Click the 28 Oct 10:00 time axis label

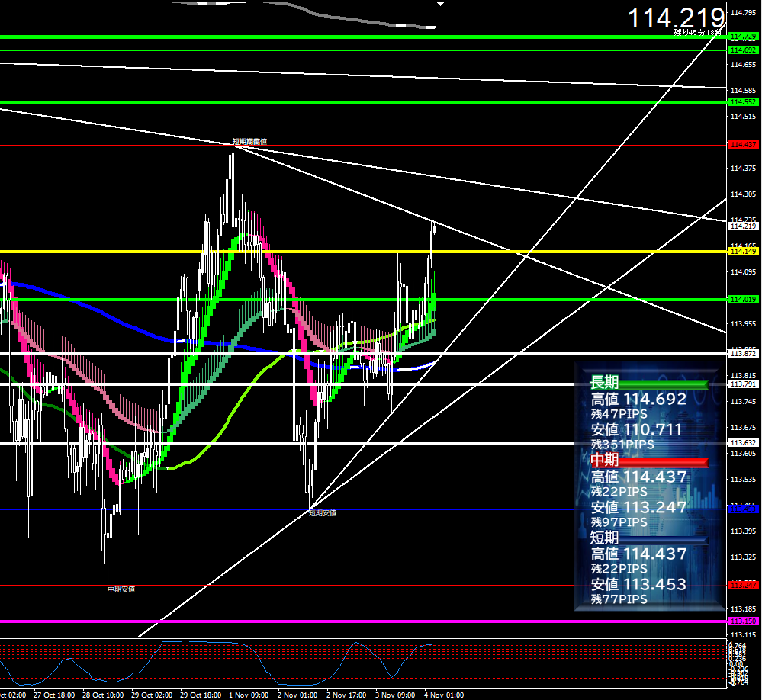pos(103,695)
